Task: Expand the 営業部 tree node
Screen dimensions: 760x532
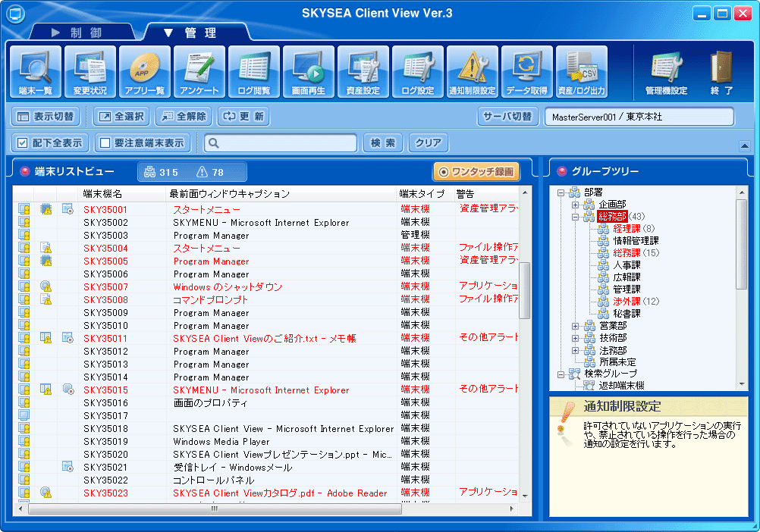Action: (x=576, y=326)
